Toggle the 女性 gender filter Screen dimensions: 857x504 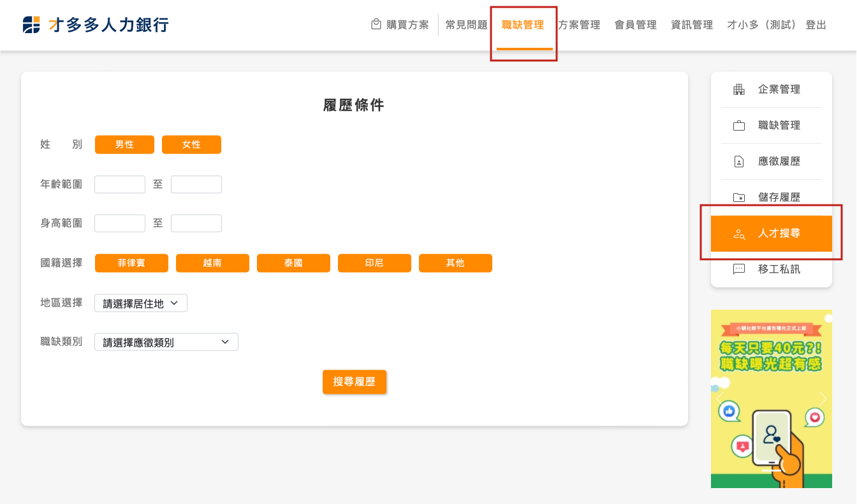coord(191,145)
